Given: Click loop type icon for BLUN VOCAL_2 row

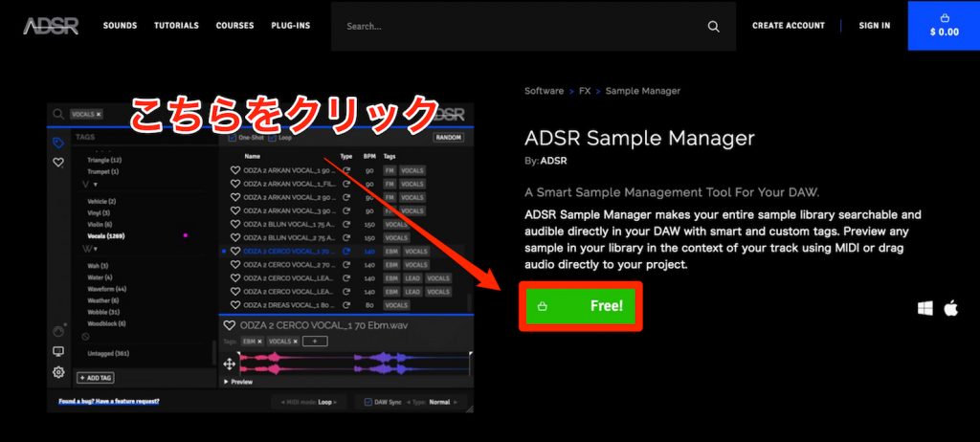Looking at the screenshot, I should pos(346,237).
